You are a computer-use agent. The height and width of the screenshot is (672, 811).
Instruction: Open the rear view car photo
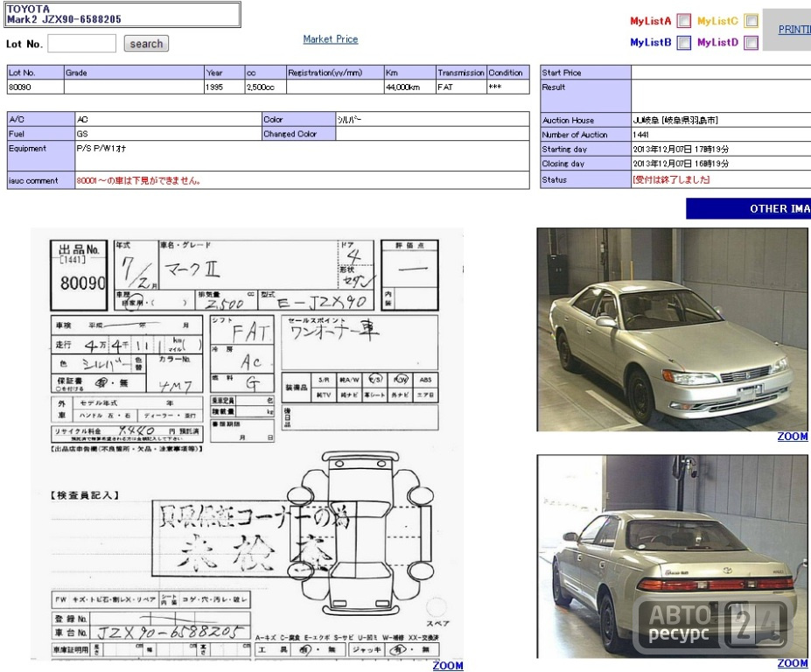pyautogui.click(x=673, y=556)
